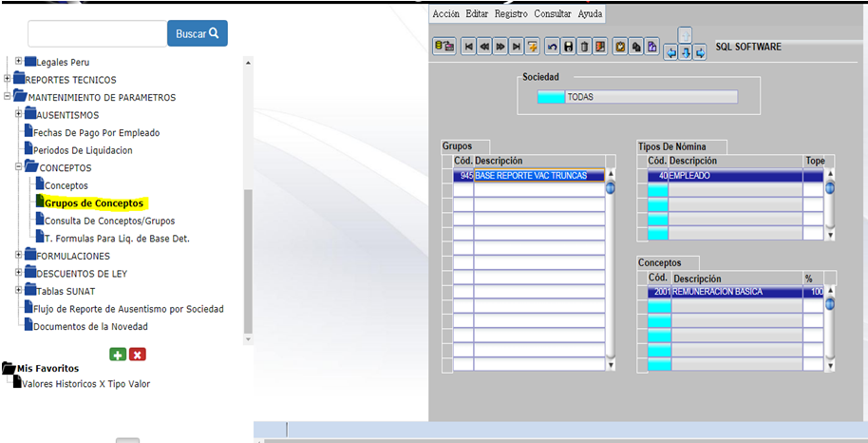Click the save diskette toolbar icon
This screenshot has height=443, width=868.
pos(569,46)
